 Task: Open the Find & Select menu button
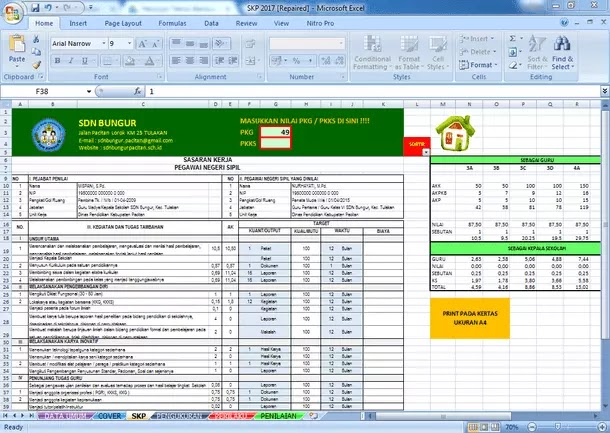pyautogui.click(x=563, y=63)
